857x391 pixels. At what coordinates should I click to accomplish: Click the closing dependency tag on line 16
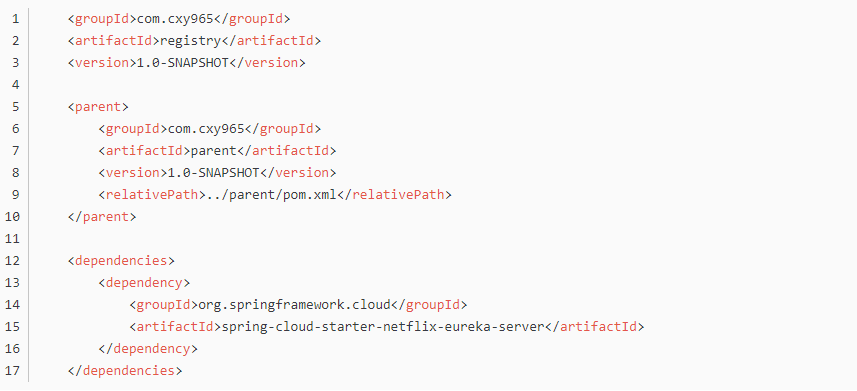pos(148,348)
